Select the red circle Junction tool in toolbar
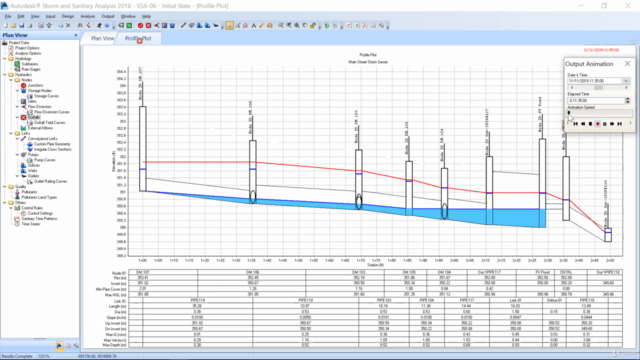Screen dimensions: 640x360 140,26
